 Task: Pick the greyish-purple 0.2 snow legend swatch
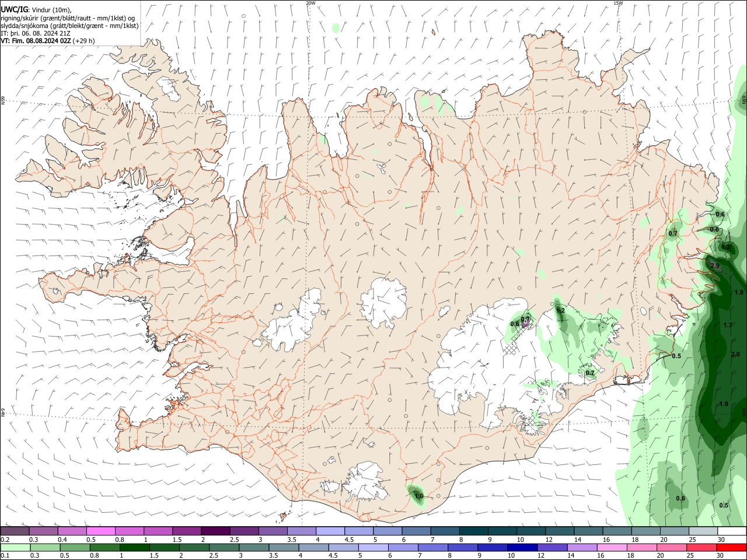coord(15,531)
